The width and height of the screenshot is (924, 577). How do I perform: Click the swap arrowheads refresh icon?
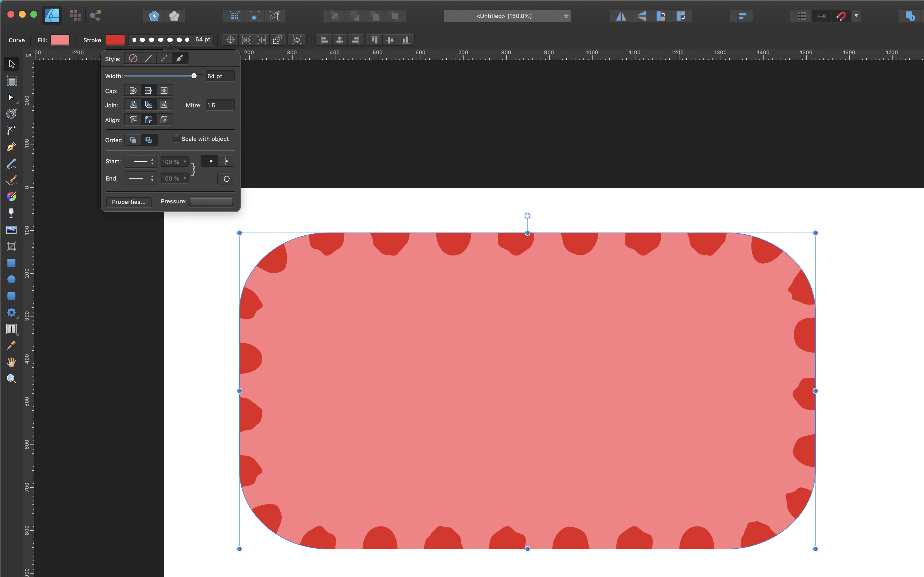[x=226, y=179]
